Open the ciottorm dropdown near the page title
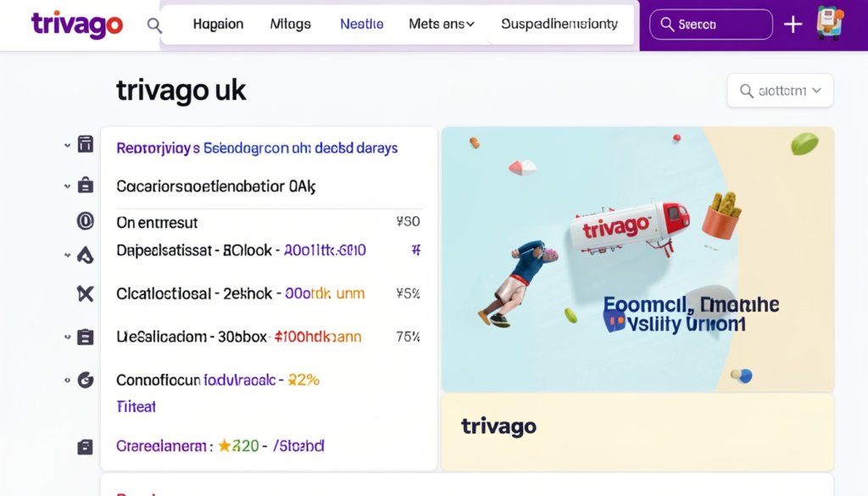This screenshot has height=496, width=868. pos(779,90)
